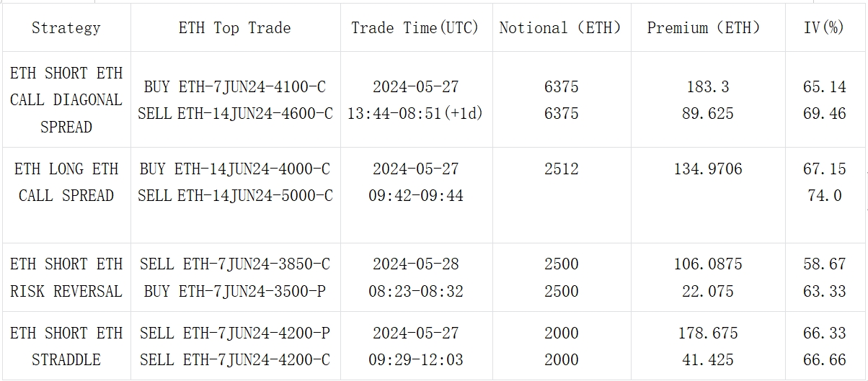Select SELL ETH-7JUN24-4200-P trade entry

[x=235, y=333]
